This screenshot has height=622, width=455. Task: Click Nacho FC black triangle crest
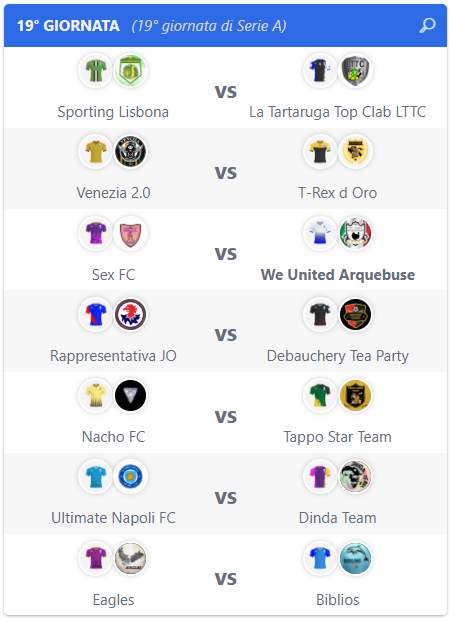coord(131,395)
